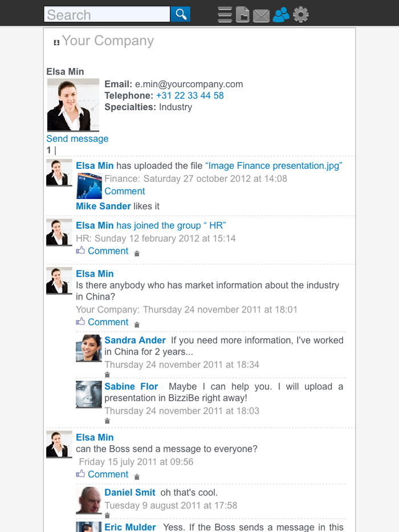
Task: Open the people contacts icon
Action: (x=281, y=15)
